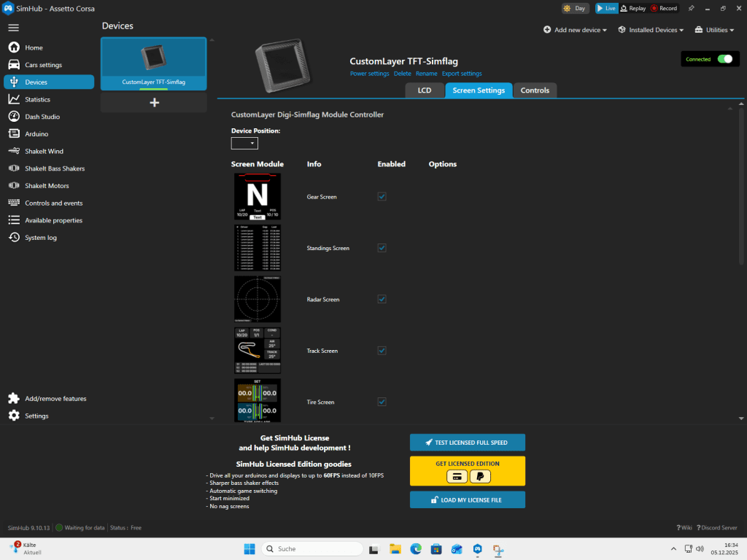Toggle the Connected switch off
This screenshot has height=560, width=747.
click(724, 59)
